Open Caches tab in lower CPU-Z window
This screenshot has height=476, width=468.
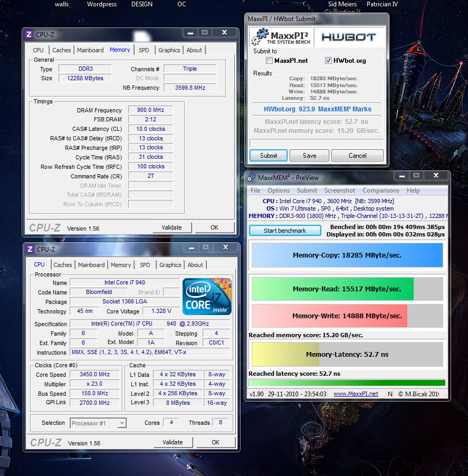[62, 265]
